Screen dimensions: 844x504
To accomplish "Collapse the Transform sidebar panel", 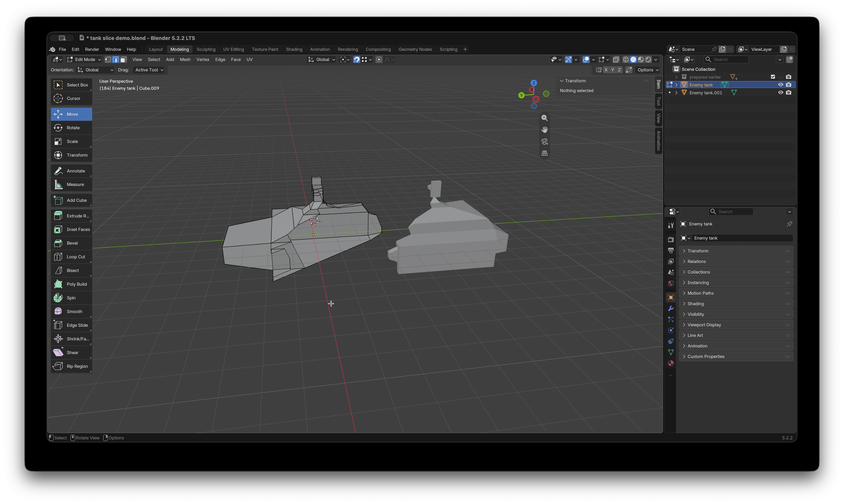I will point(562,81).
